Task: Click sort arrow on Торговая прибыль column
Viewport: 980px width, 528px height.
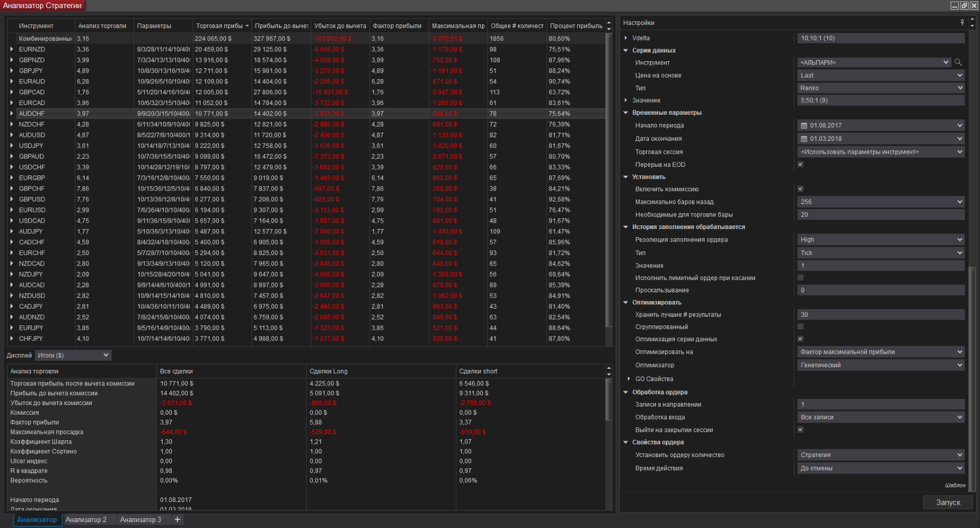Action: pos(247,26)
